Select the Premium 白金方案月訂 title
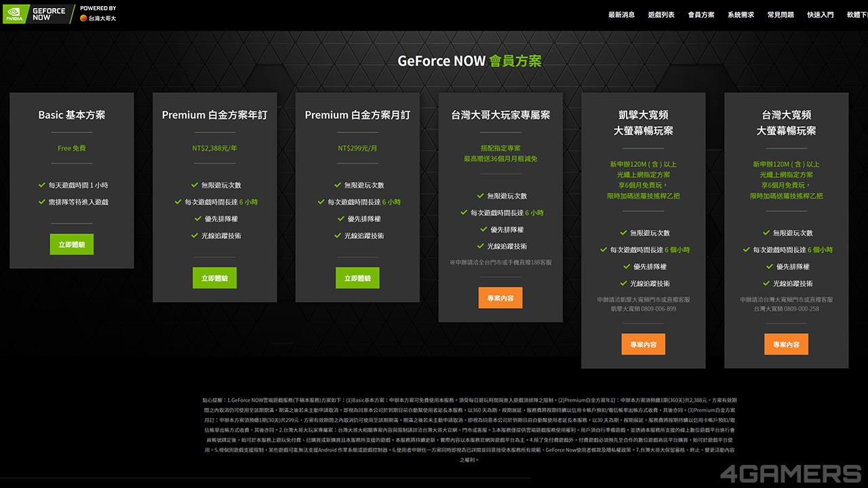Screen dimensions: 868x488 point(357,115)
